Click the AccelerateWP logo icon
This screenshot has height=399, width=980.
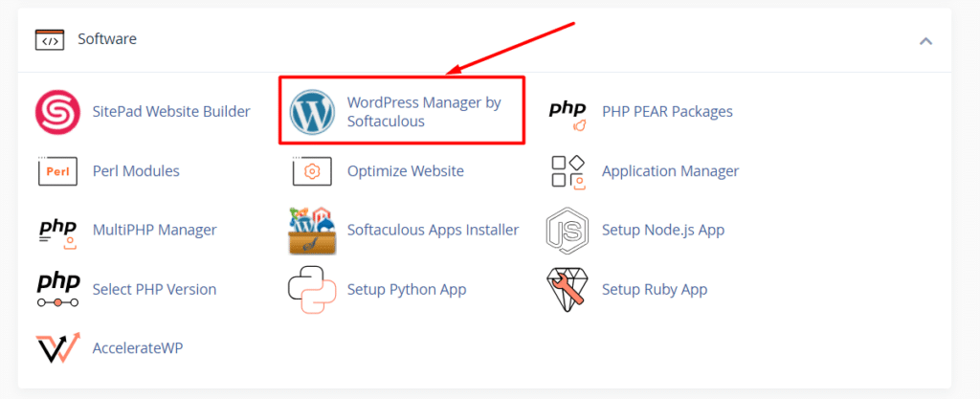[57, 347]
